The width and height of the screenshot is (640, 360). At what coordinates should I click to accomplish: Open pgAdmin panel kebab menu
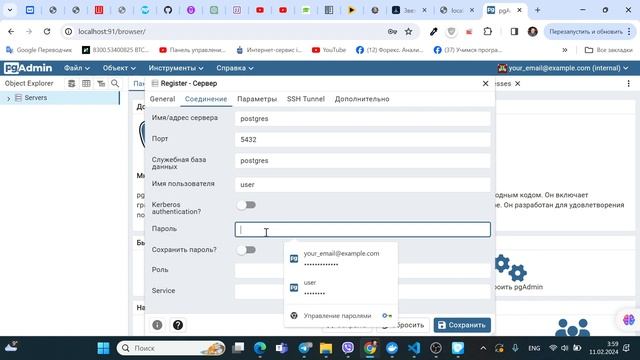[x=629, y=83]
